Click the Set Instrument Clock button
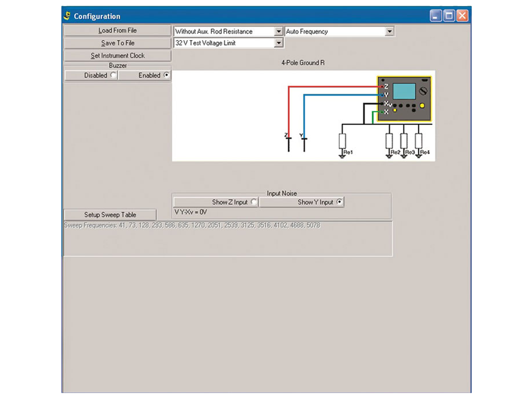This screenshot has width=532, height=399. [x=117, y=55]
